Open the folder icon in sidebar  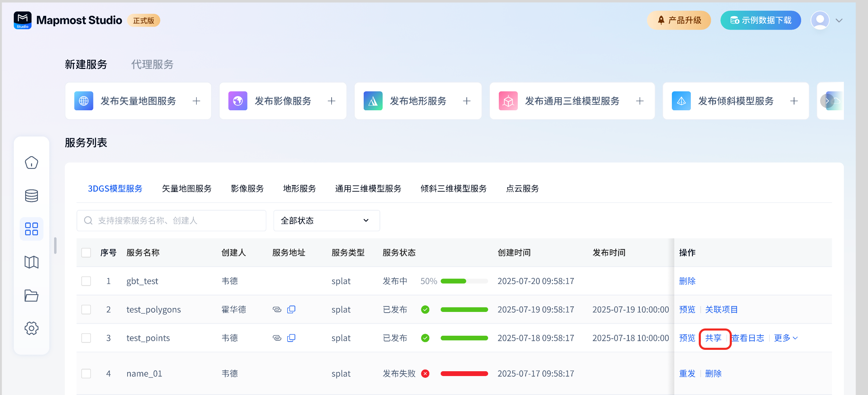click(x=31, y=295)
